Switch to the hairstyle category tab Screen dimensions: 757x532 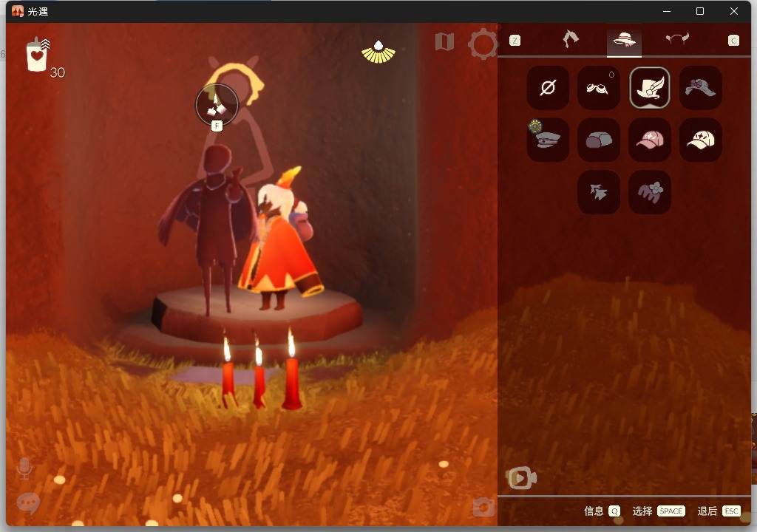coord(571,39)
